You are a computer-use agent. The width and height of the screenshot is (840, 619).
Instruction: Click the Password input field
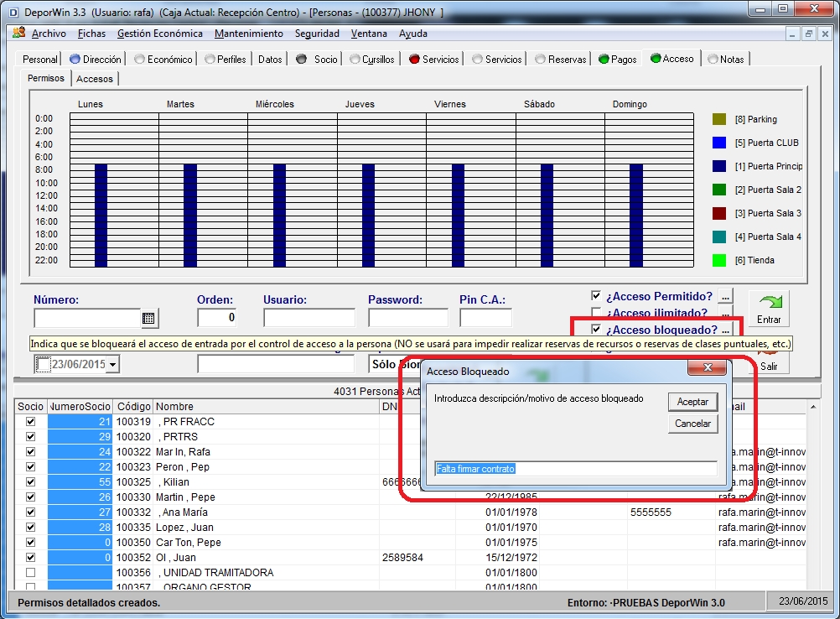(x=407, y=318)
